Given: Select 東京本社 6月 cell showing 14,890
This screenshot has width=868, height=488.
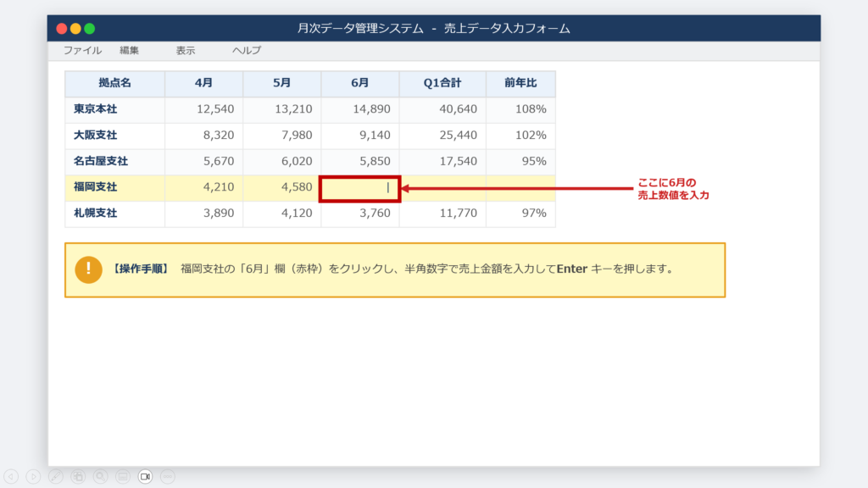Looking at the screenshot, I should click(x=359, y=109).
